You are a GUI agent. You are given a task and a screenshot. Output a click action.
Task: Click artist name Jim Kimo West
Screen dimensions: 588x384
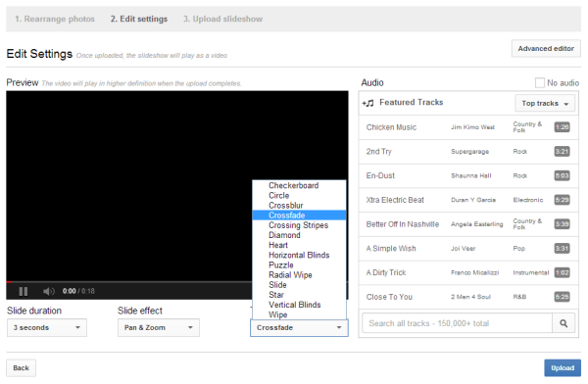coord(472,127)
